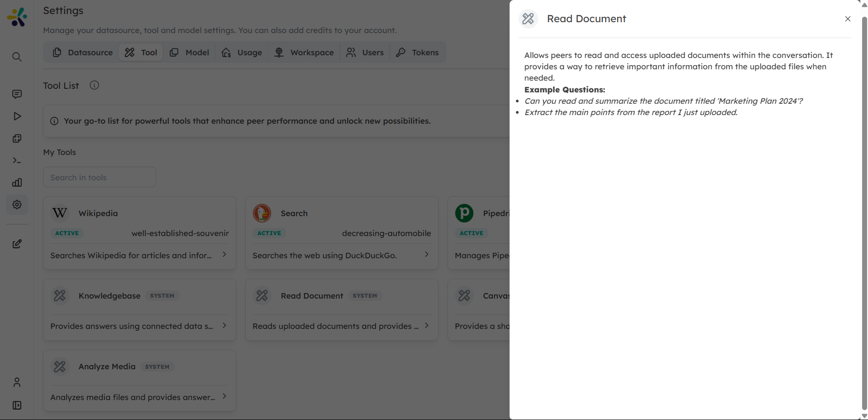This screenshot has width=868, height=420.
Task: Open the chat icon in sidebar
Action: 17,94
